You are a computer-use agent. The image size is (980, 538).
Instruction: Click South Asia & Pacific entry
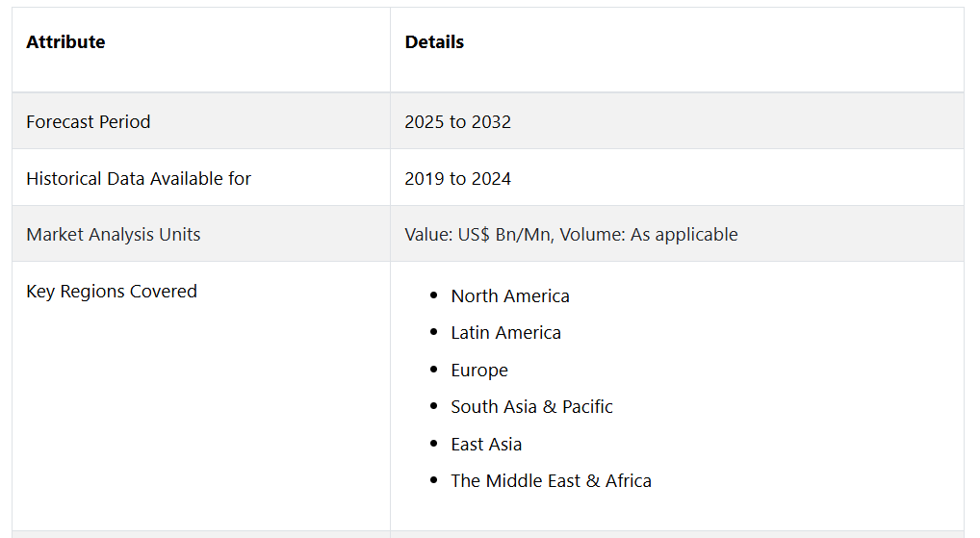pyautogui.click(x=531, y=407)
